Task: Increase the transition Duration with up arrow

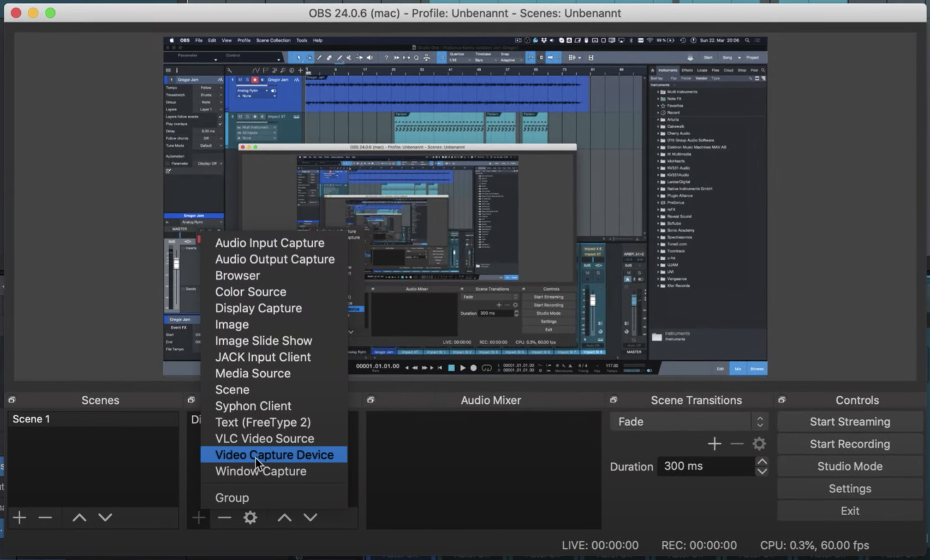Action: [762, 461]
